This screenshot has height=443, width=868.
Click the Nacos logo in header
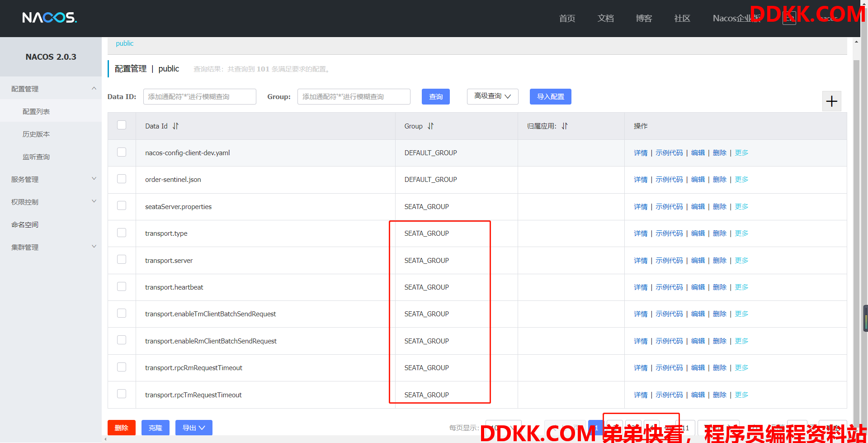50,18
